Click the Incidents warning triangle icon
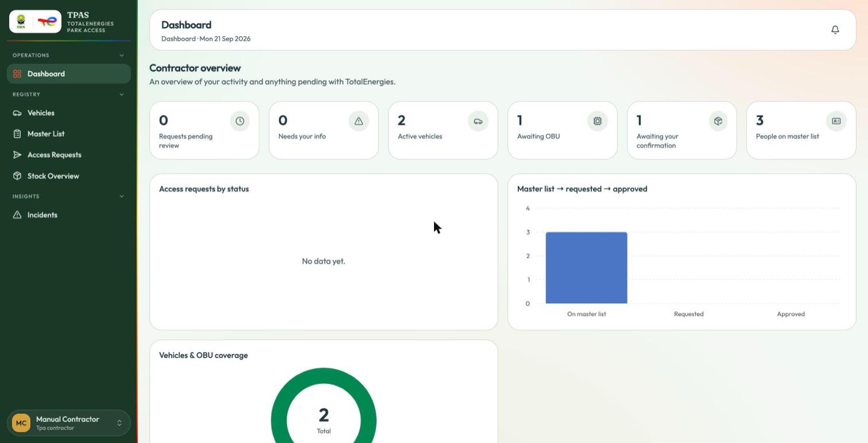The width and height of the screenshot is (868, 443). pos(17,215)
